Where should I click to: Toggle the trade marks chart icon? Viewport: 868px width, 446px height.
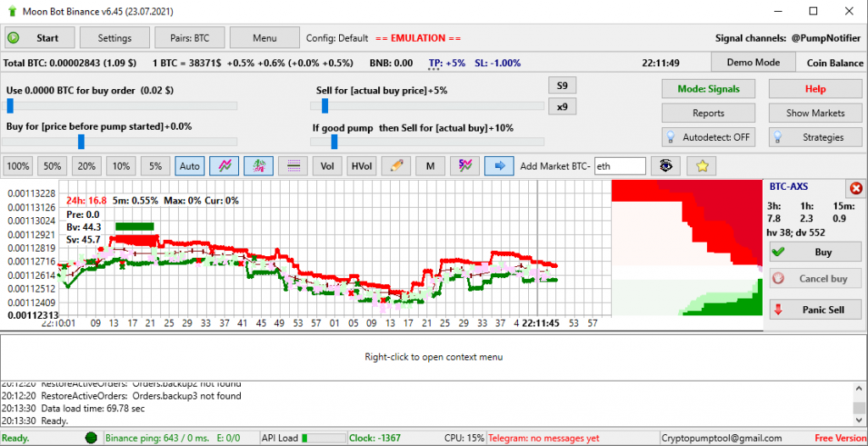[x=259, y=165]
